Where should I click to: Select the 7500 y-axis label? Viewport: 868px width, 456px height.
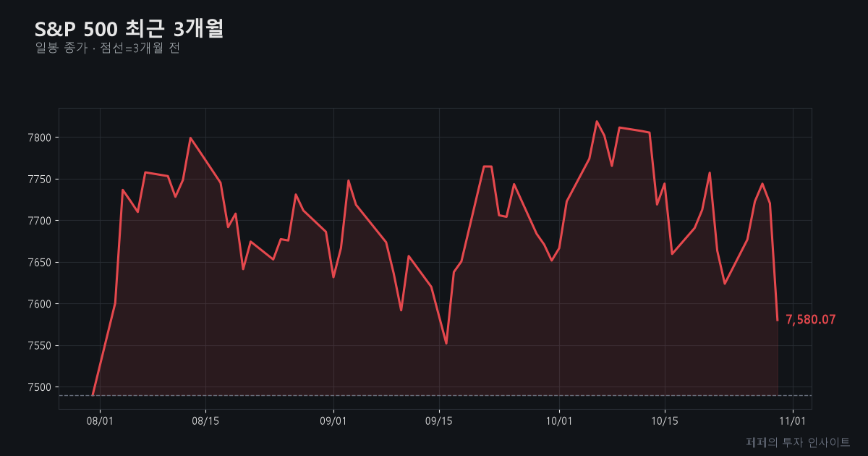pos(39,387)
